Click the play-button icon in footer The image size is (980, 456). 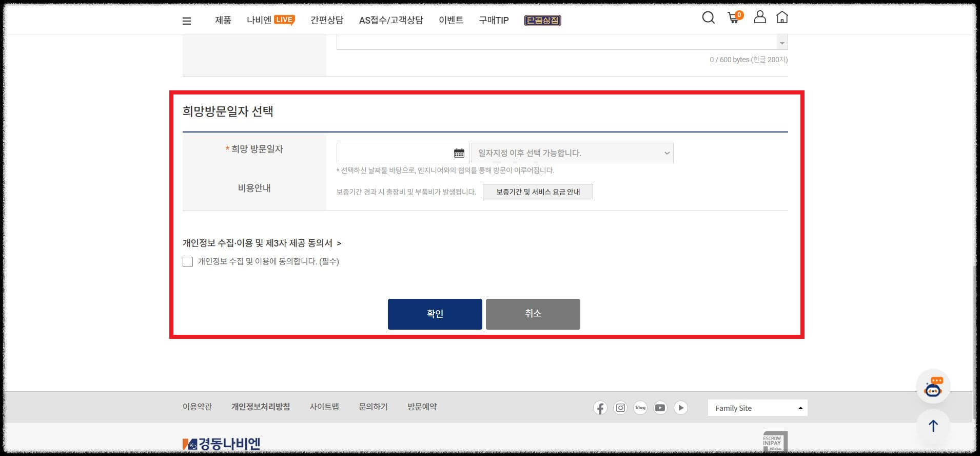pos(681,408)
